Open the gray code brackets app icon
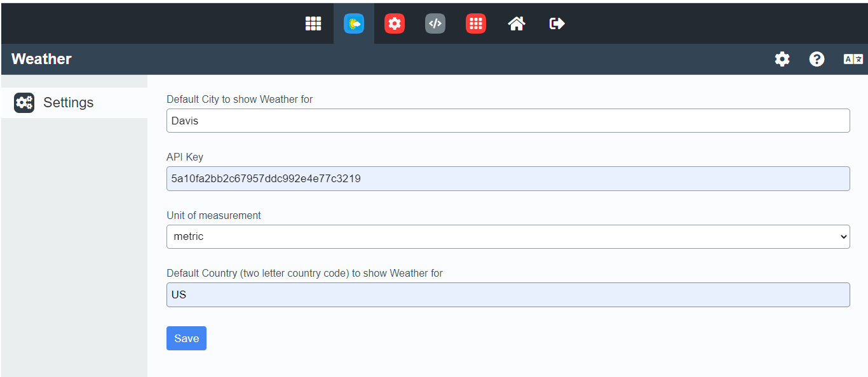This screenshot has width=868, height=377. [435, 23]
